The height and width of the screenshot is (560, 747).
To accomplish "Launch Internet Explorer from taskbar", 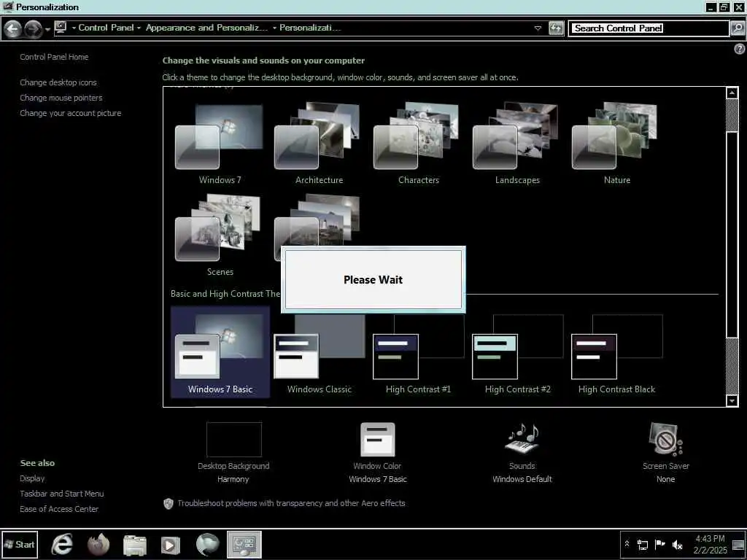I will tap(62, 544).
